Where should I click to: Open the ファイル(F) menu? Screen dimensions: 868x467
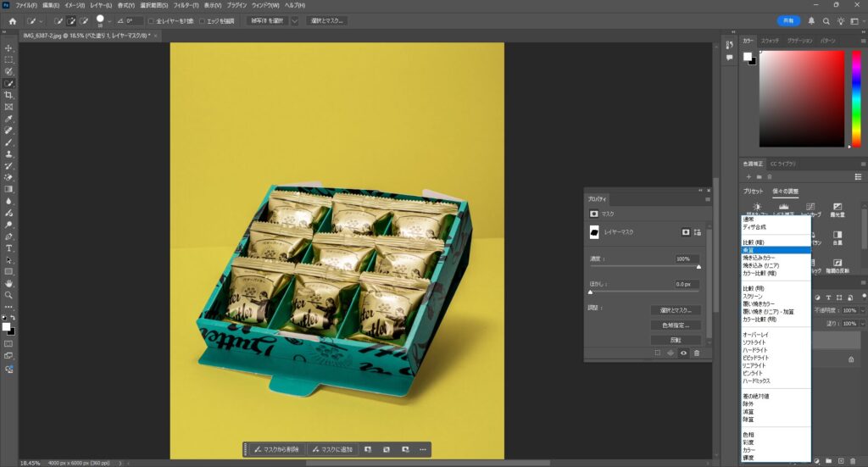[26, 5]
